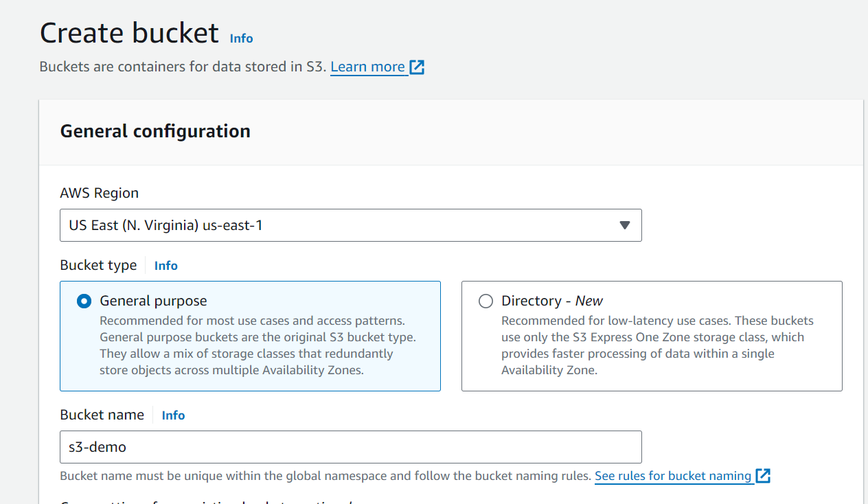
Task: Click inside the Bucket name text field
Action: coord(350,446)
